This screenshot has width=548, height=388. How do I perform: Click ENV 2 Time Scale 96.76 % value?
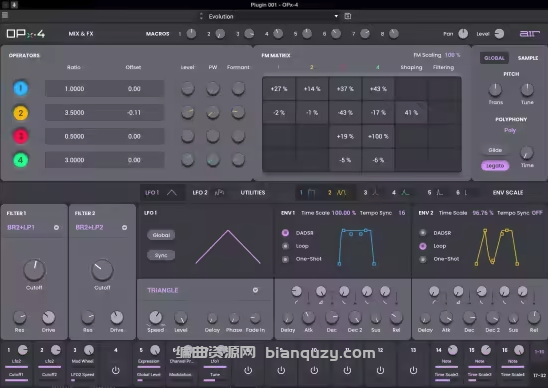[x=483, y=213]
